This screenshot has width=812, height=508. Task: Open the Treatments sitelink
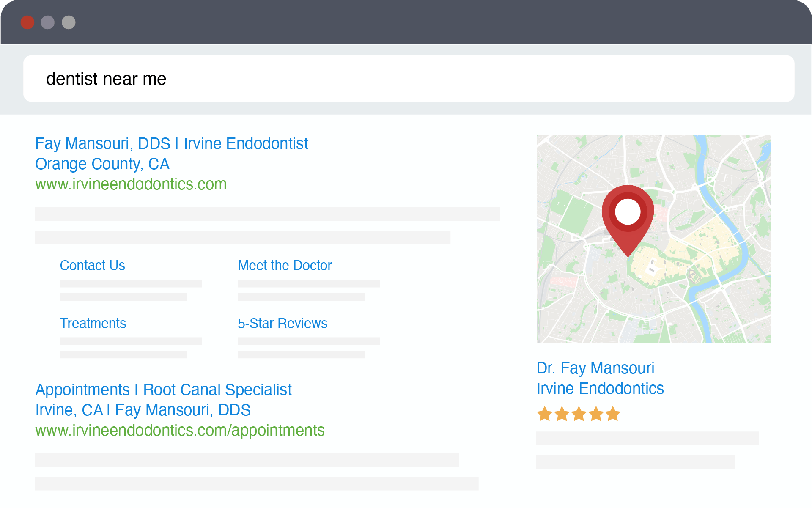tap(93, 323)
